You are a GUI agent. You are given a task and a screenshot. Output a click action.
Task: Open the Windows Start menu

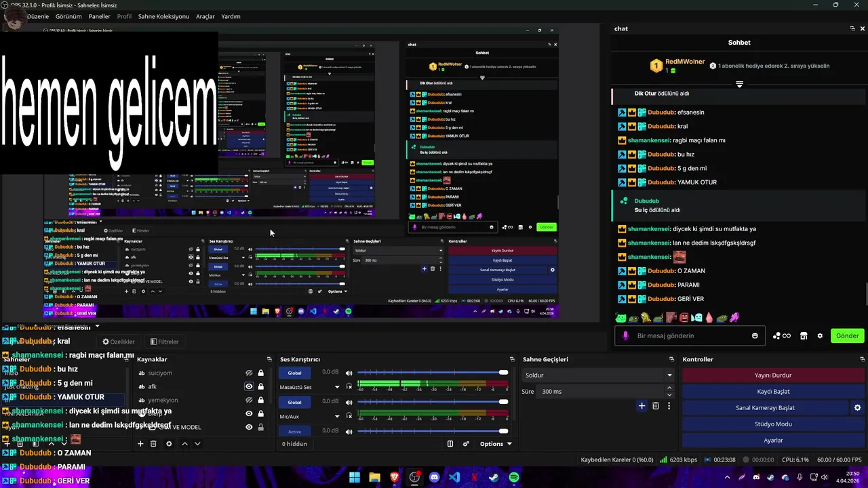pos(355,477)
